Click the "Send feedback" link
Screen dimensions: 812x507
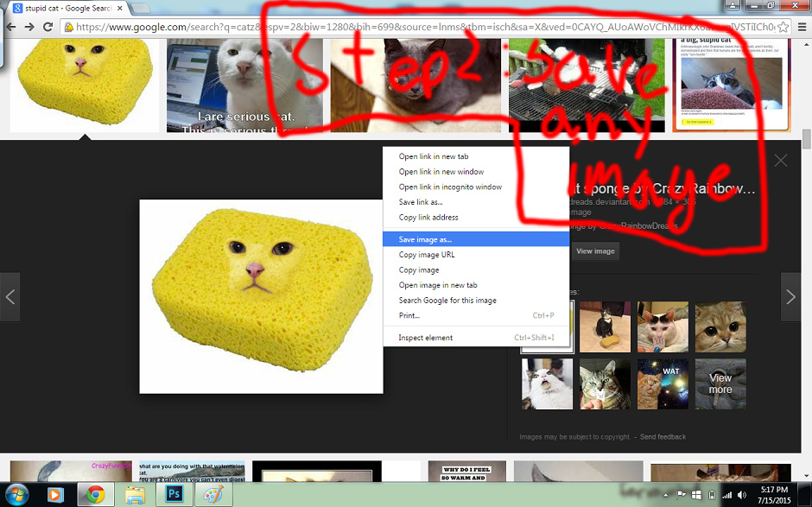663,437
